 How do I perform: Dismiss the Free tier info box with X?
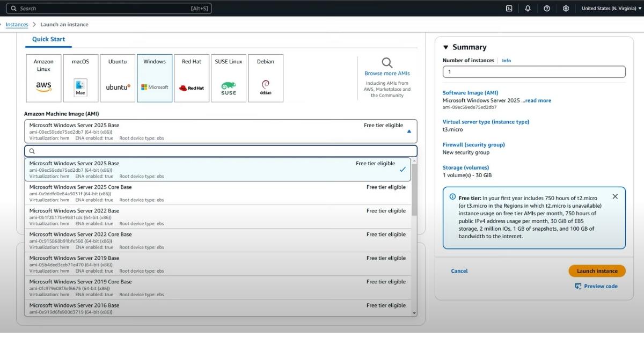(x=615, y=196)
